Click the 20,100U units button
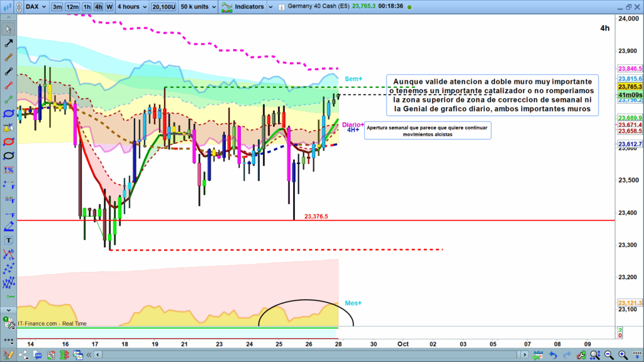 click(x=164, y=7)
